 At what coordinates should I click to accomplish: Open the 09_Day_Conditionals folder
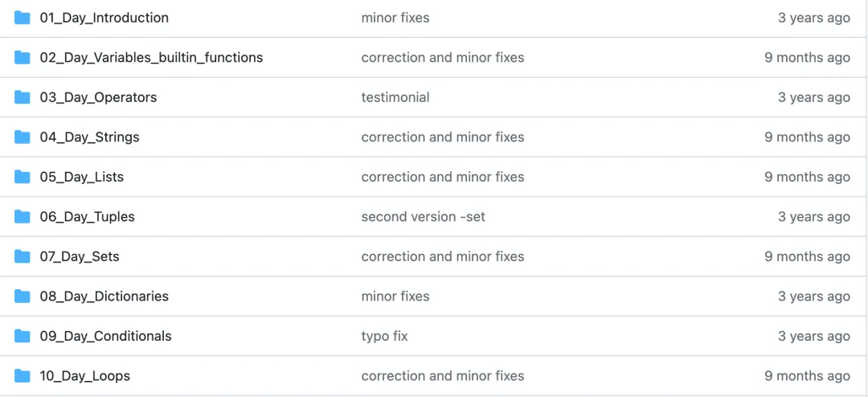click(x=105, y=336)
